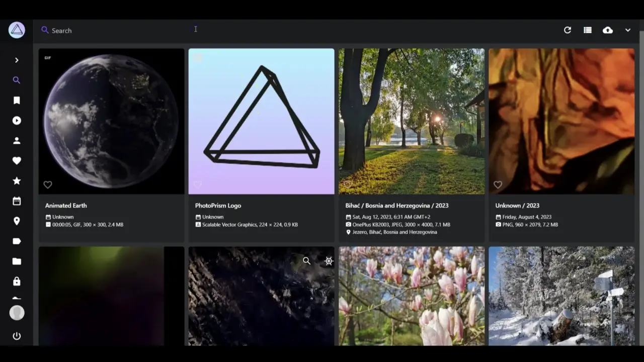Expand the sidebar navigation with the chevron
The height and width of the screenshot is (362, 644).
pyautogui.click(x=17, y=60)
